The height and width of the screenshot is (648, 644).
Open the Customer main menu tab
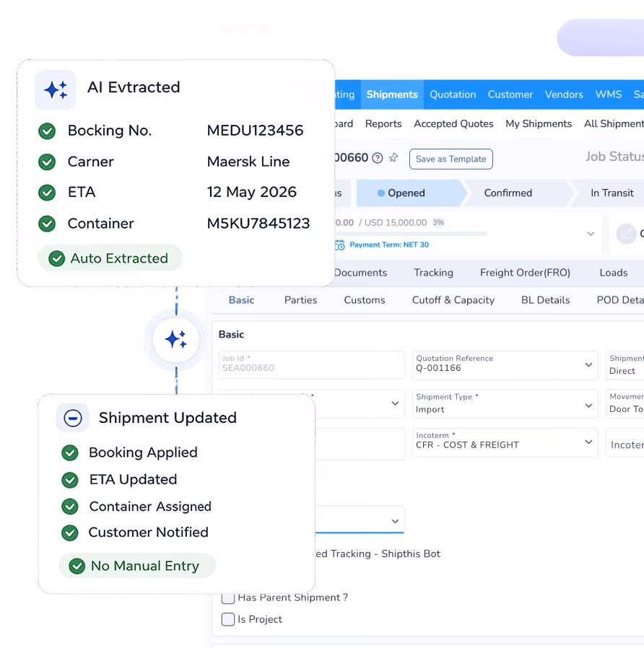pos(510,95)
